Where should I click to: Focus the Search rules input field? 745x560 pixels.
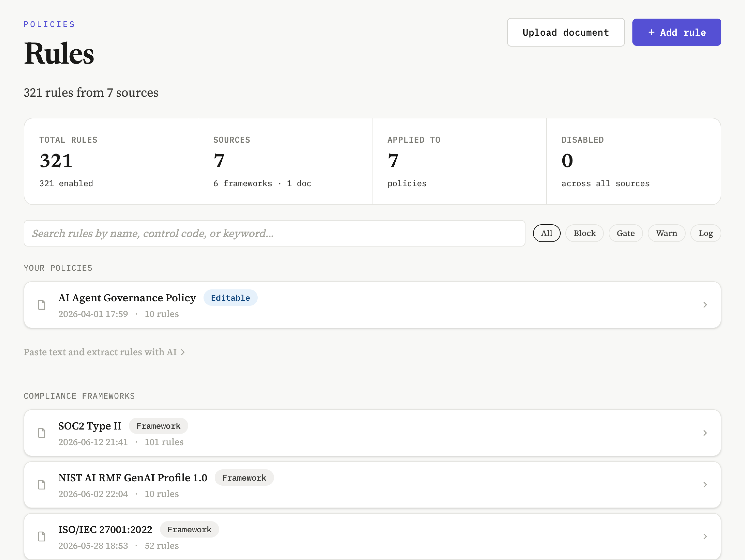[x=275, y=233]
